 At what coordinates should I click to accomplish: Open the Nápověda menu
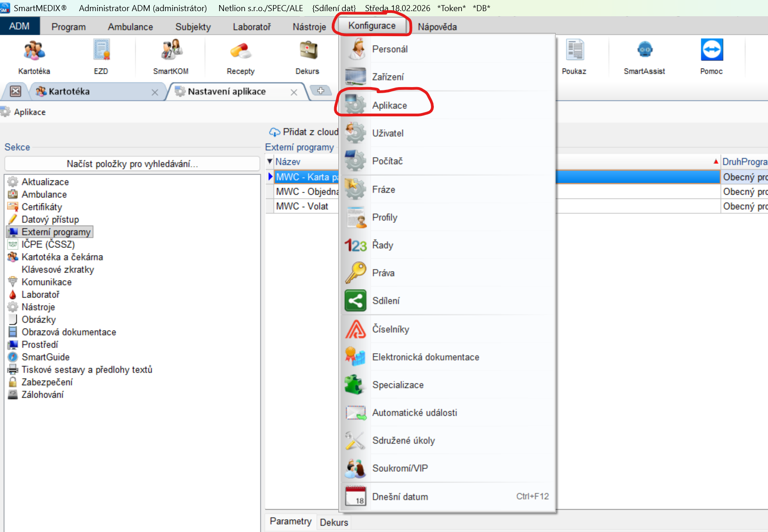437,27
